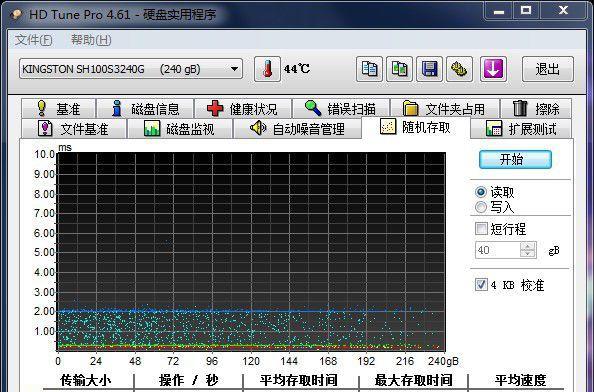Select the 写入 write radio button
594x392 pixels.
point(481,207)
